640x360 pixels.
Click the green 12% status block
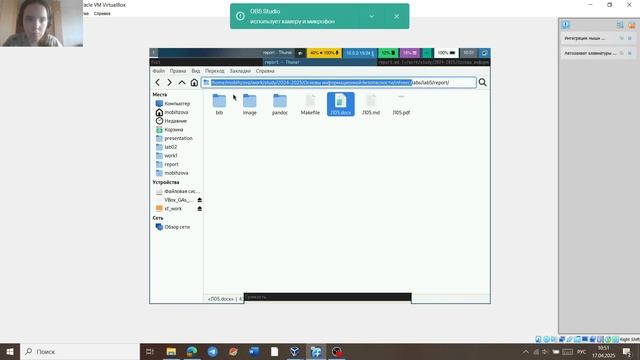coord(388,53)
